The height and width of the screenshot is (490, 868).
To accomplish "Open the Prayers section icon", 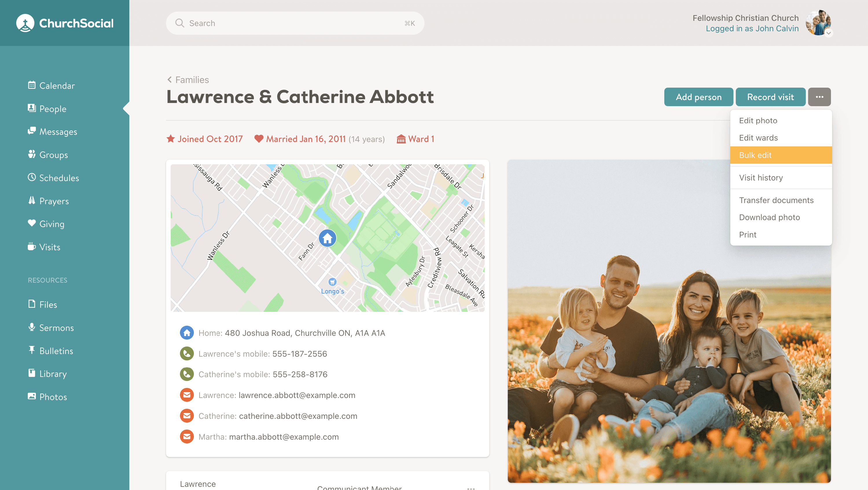I will (32, 200).
